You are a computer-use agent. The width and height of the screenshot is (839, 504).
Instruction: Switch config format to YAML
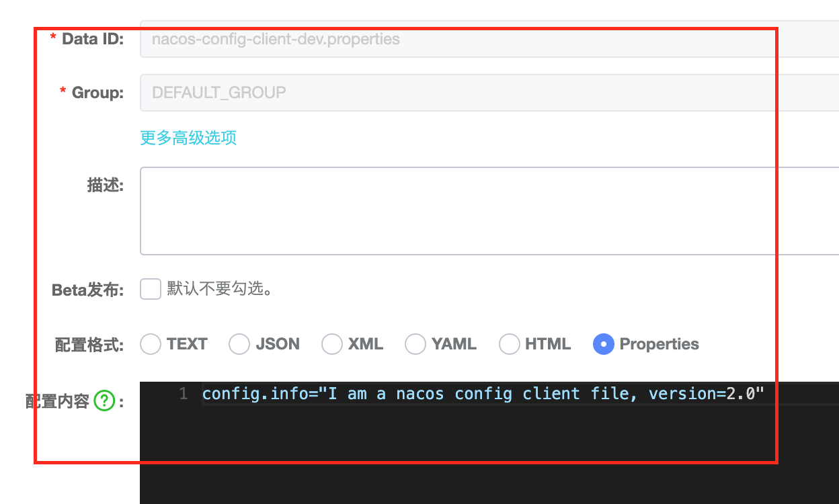(x=415, y=344)
